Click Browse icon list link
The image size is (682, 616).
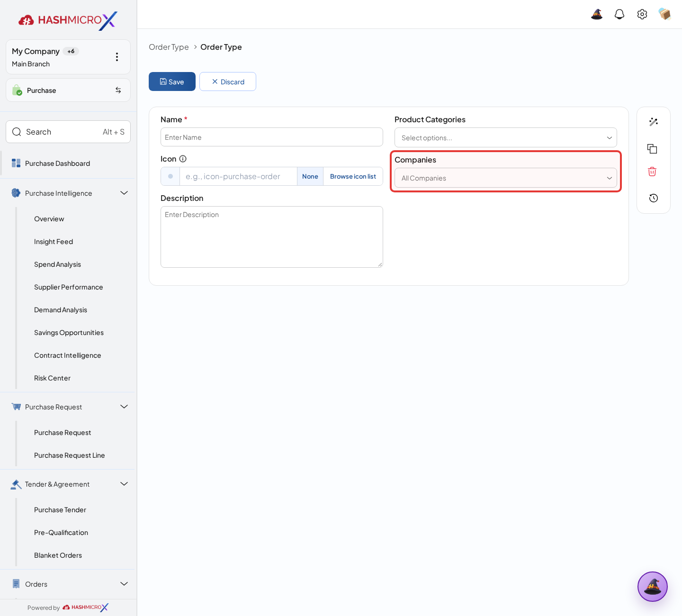[353, 176]
